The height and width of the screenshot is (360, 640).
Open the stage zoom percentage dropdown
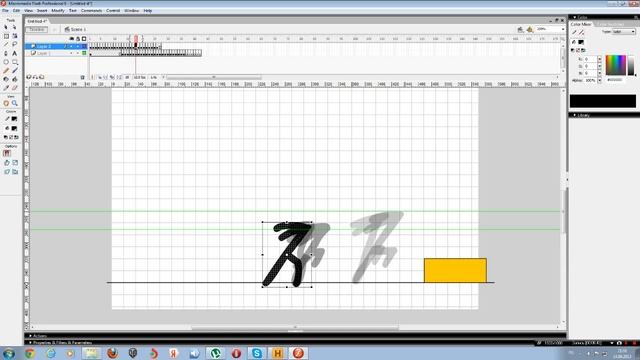(563, 29)
